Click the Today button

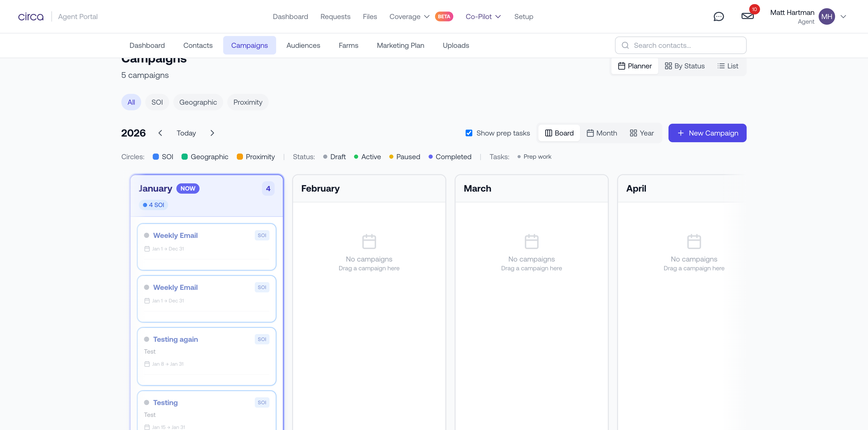click(x=186, y=133)
